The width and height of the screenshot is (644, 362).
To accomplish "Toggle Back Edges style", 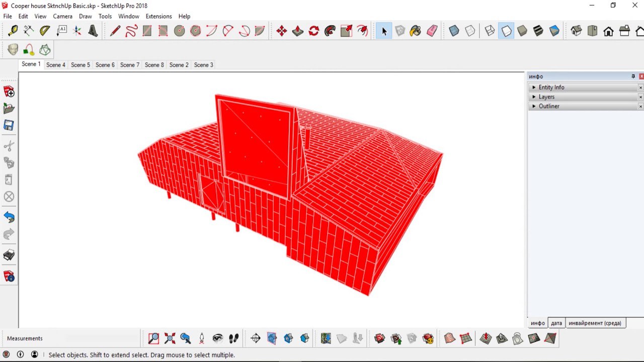I will pyautogui.click(x=470, y=31).
